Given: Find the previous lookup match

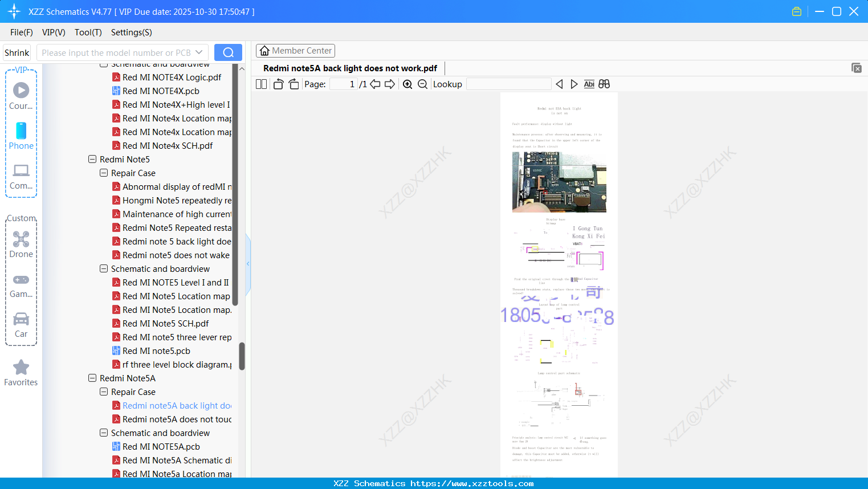Looking at the screenshot, I should tap(559, 84).
